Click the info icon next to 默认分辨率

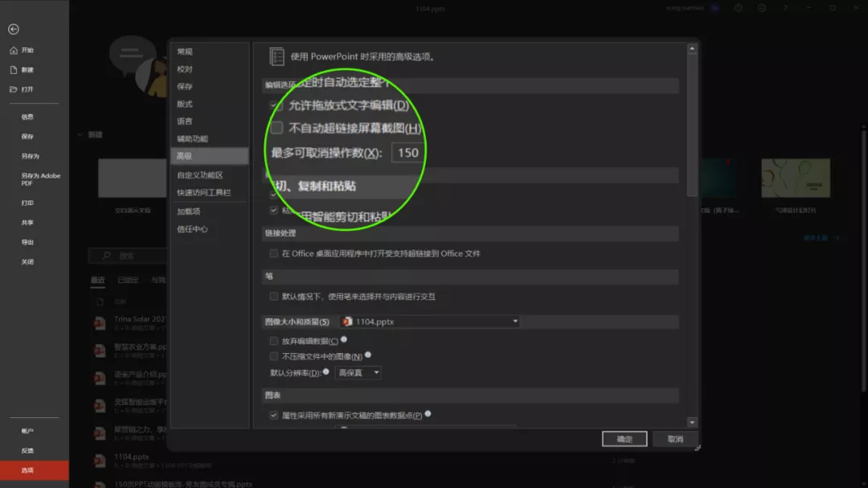pos(326,371)
